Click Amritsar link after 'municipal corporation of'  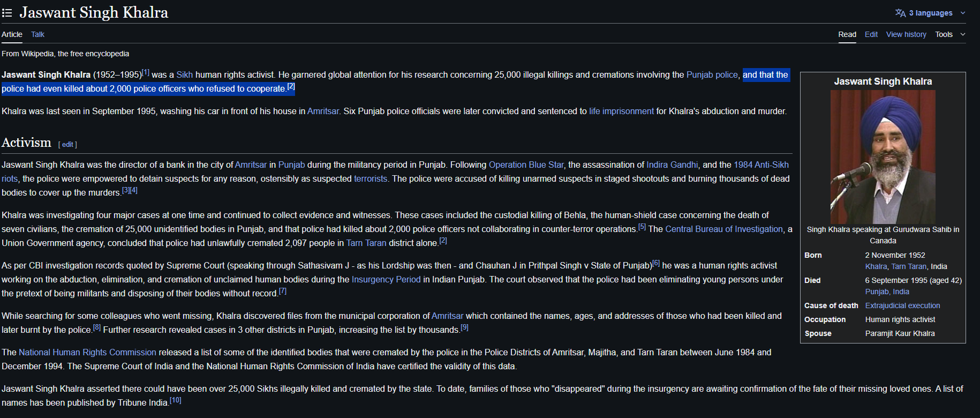(448, 316)
